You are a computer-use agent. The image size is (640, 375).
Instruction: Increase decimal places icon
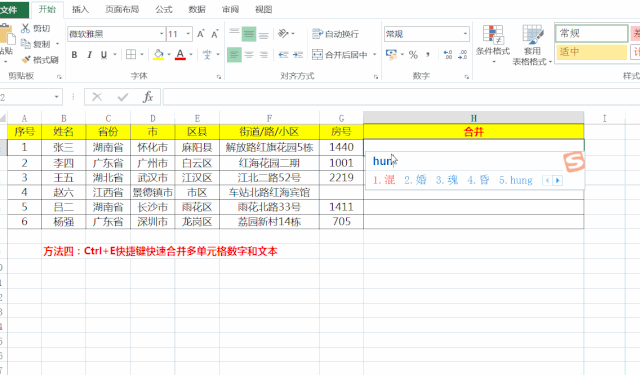tap(448, 54)
